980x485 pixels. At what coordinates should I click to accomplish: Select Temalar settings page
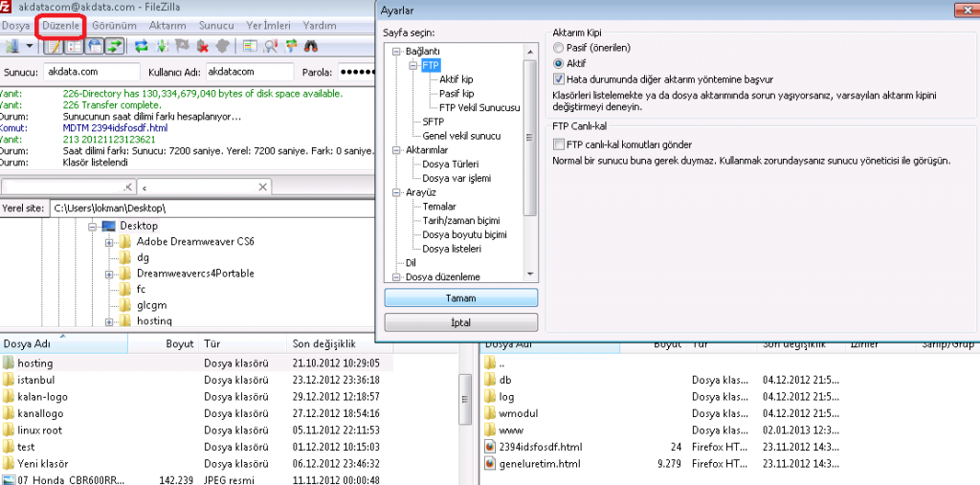[438, 207]
